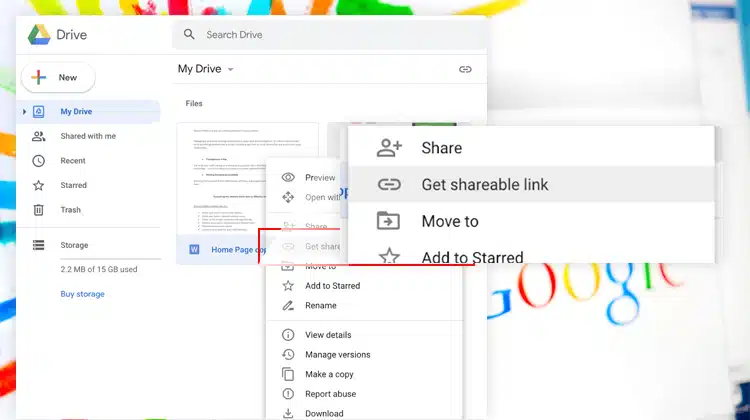Click the 2.2 MB of 15 GB used text
Screen dimensions: 750x420
(x=99, y=269)
